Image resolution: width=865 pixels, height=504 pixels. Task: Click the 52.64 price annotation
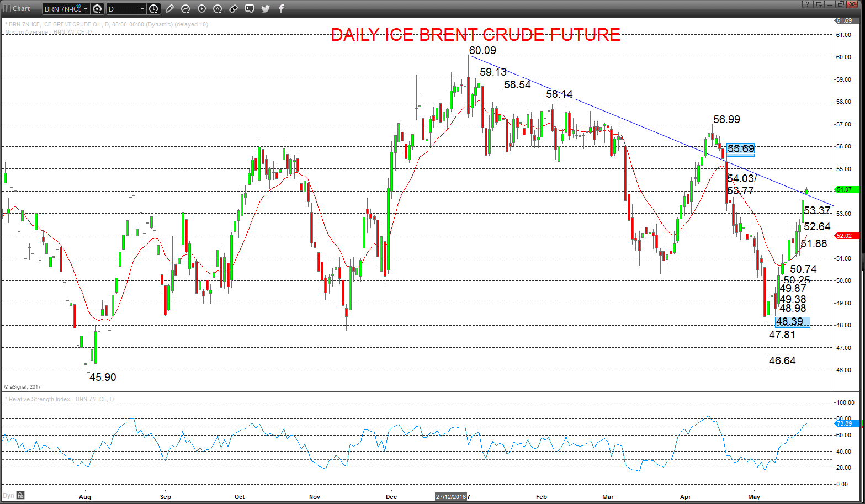point(817,226)
